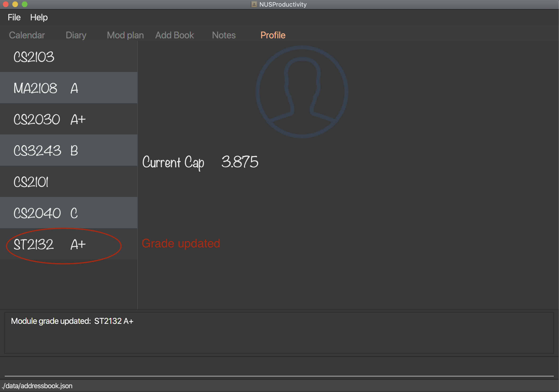Screen dimensions: 559x392
Task: Open the Mod plan tab
Action: (x=125, y=35)
